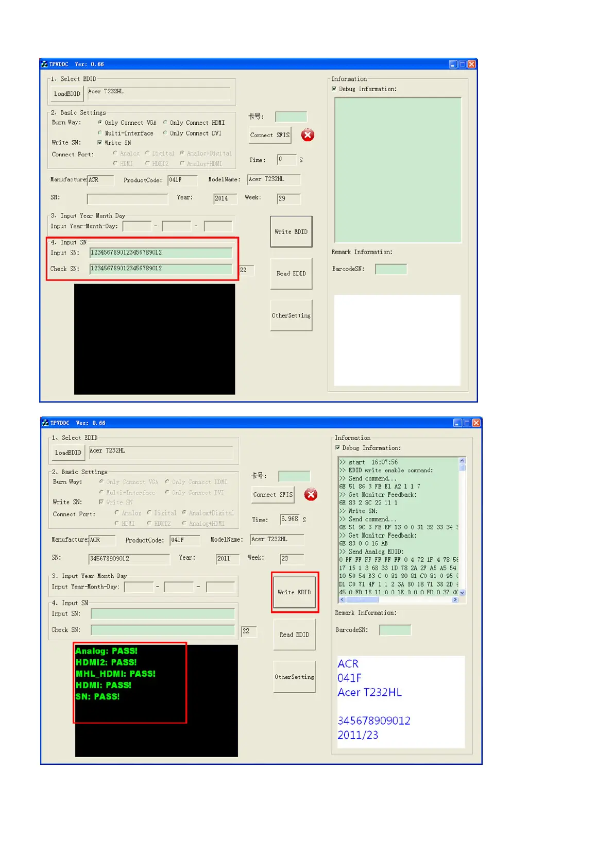This screenshot has width=613, height=868.
Task: Click Year field showing 2014
Action: (x=226, y=199)
